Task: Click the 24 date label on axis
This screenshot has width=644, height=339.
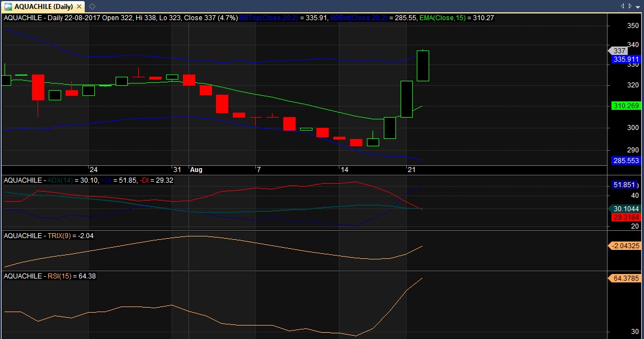Action: click(x=94, y=170)
